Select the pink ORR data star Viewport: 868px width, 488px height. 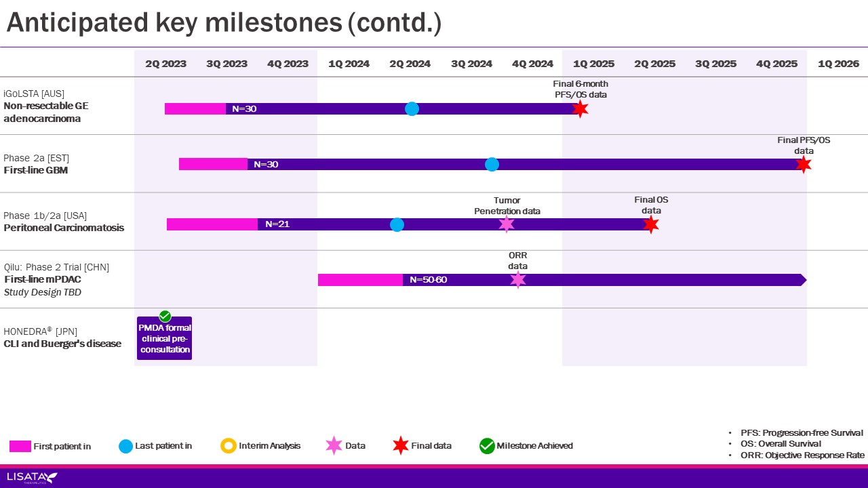(x=518, y=280)
